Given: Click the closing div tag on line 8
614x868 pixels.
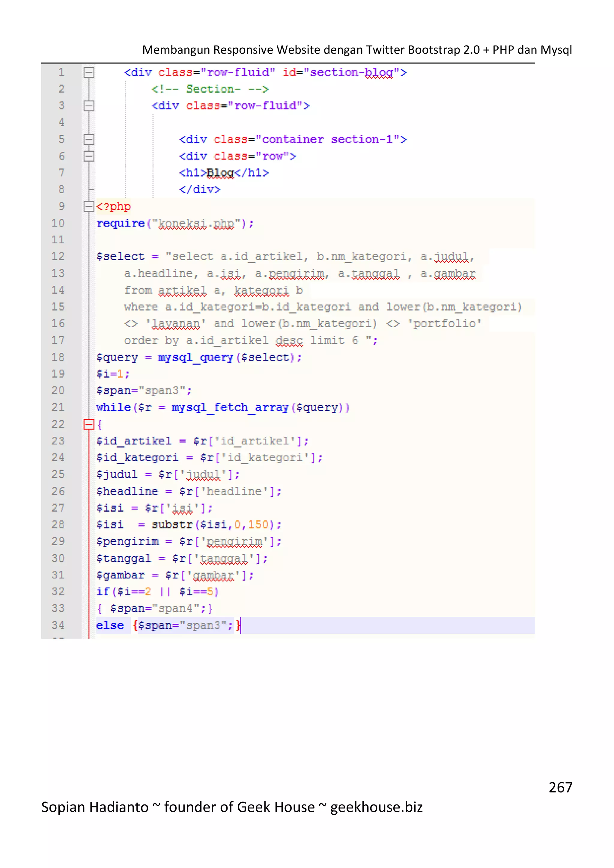Looking at the screenshot, I should 200,190.
